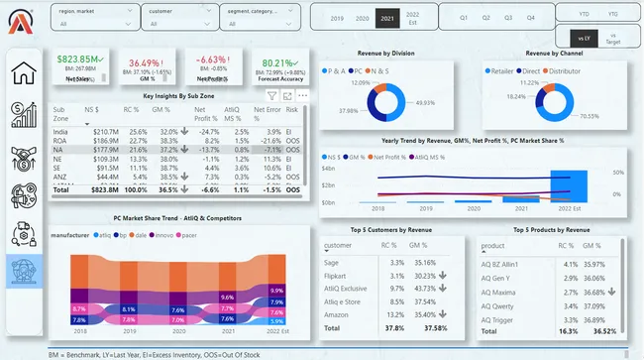
Task: Click the AtliQ logo
Action: (21, 22)
